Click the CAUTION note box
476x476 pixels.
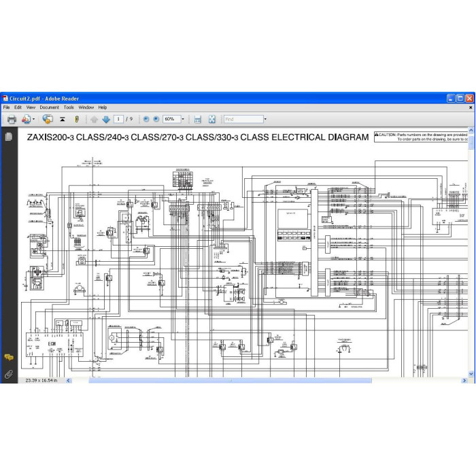[x=421, y=137]
